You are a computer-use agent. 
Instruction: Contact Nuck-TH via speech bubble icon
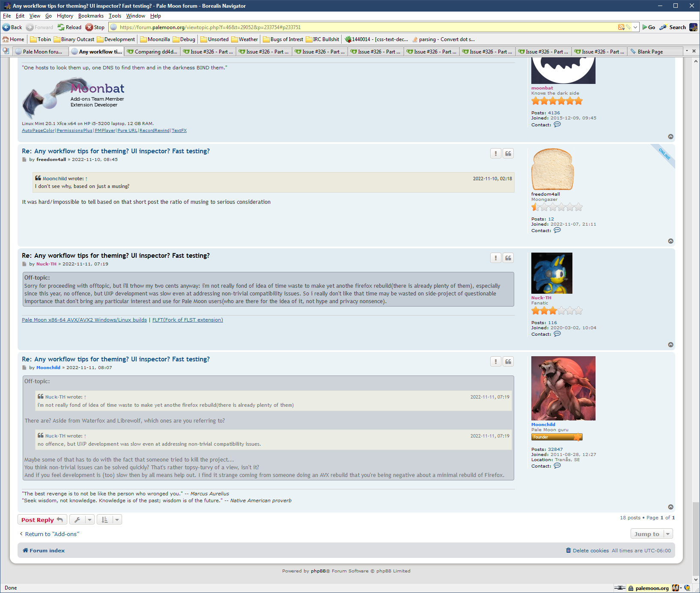coord(557,334)
